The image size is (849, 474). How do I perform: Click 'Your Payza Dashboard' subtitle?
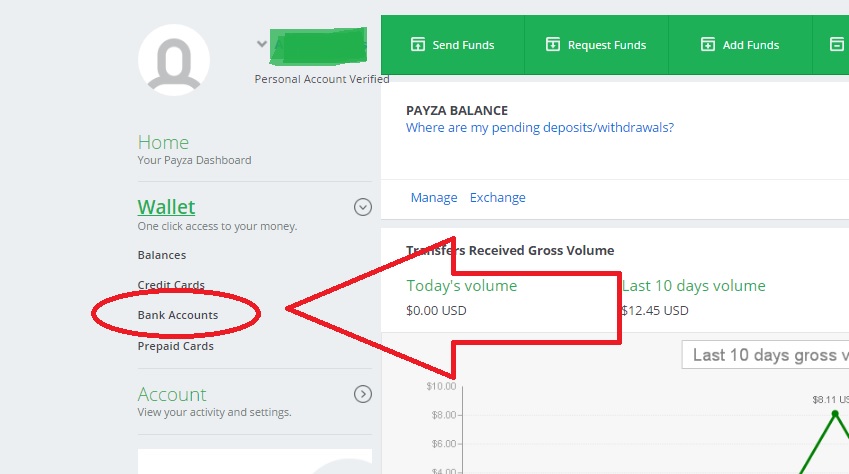point(194,160)
